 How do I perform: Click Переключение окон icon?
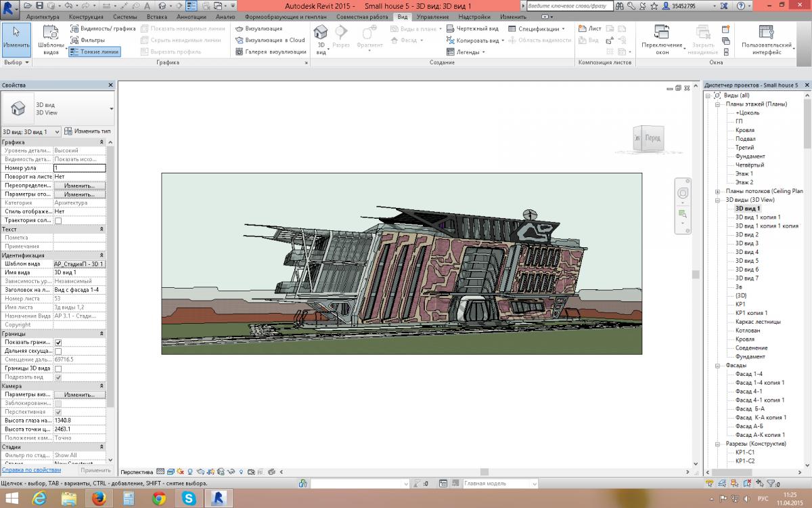pyautogui.click(x=662, y=33)
